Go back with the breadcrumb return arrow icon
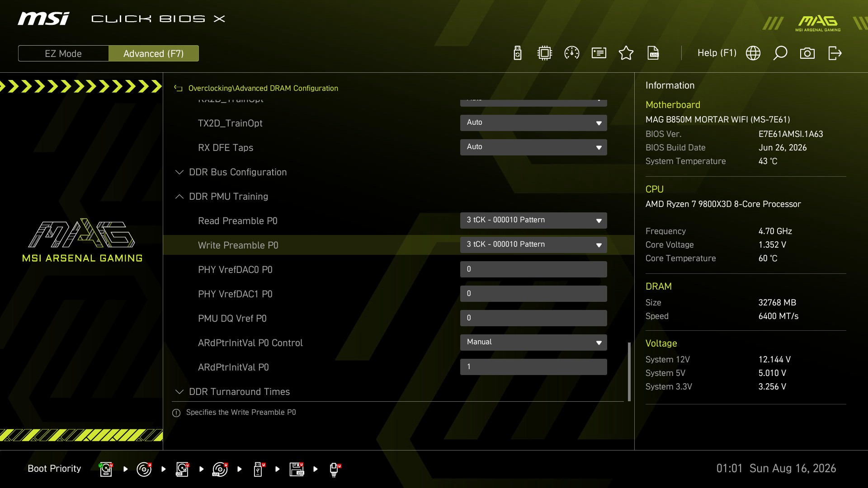The image size is (868, 488). point(178,89)
